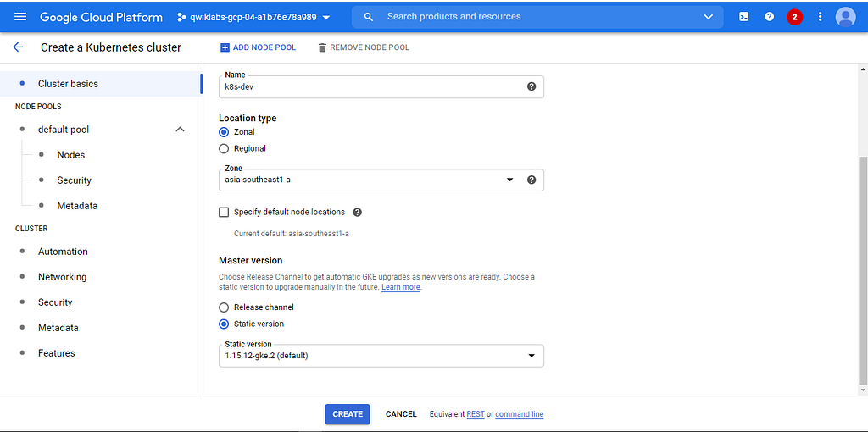This screenshot has width=868, height=432.
Task: View the 2 notifications badge
Action: pyautogui.click(x=794, y=17)
